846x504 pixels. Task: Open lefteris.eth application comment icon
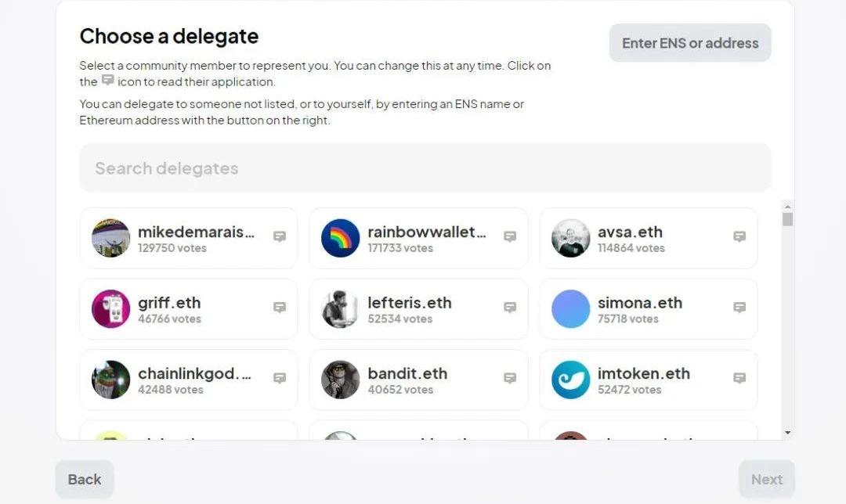pos(510,308)
